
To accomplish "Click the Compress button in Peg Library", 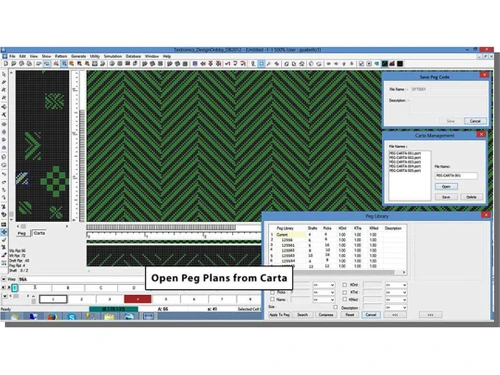I will [x=326, y=315].
